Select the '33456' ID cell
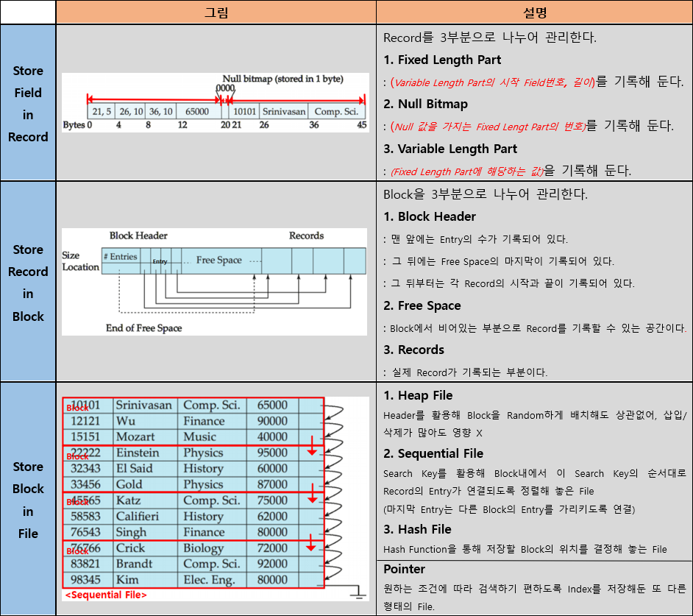The image size is (693, 616). [88, 485]
